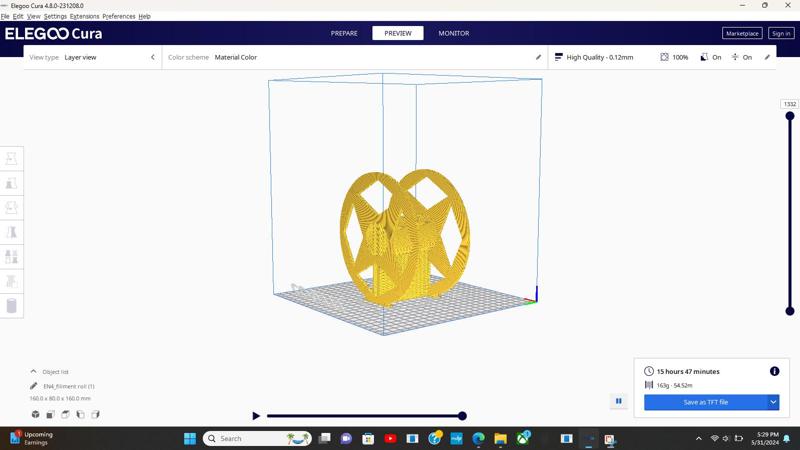This screenshot has width=800, height=450.
Task: Open the taskbar clock showing 5:29 PM
Action: tap(764, 438)
